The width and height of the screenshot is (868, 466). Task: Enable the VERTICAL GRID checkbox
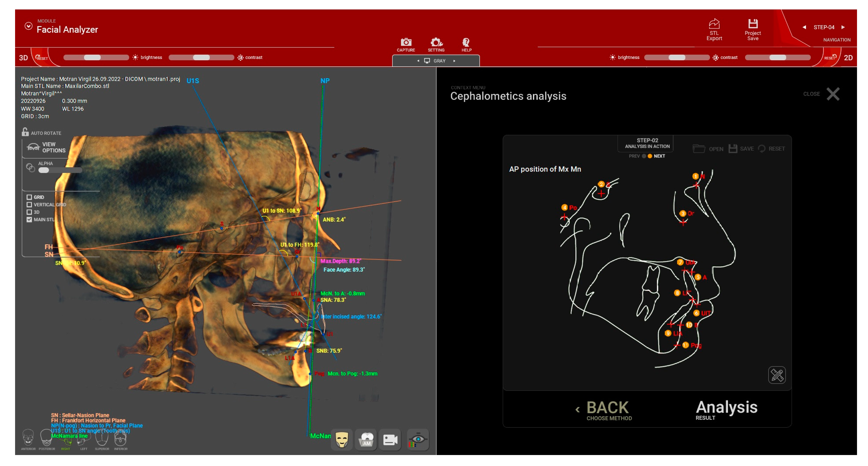[x=29, y=205]
